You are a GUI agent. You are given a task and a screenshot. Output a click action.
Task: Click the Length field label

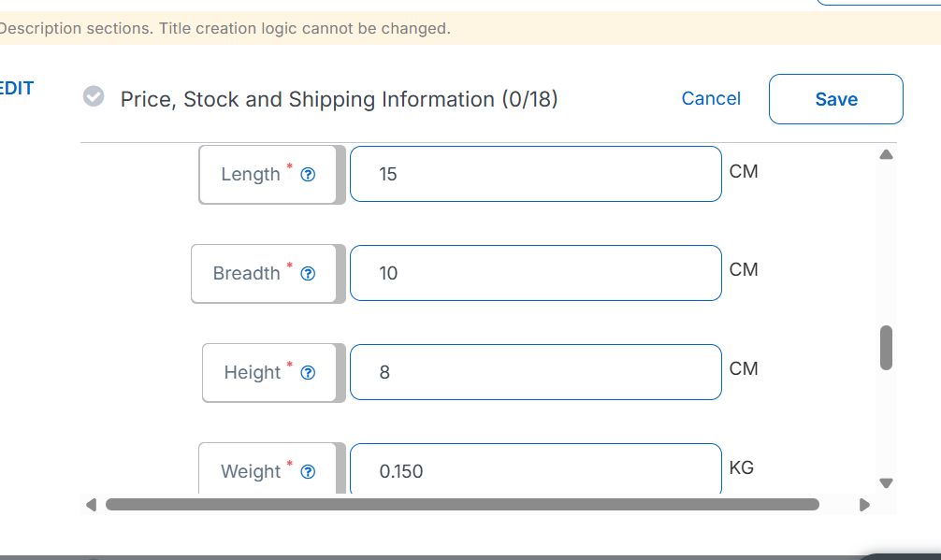pos(250,175)
